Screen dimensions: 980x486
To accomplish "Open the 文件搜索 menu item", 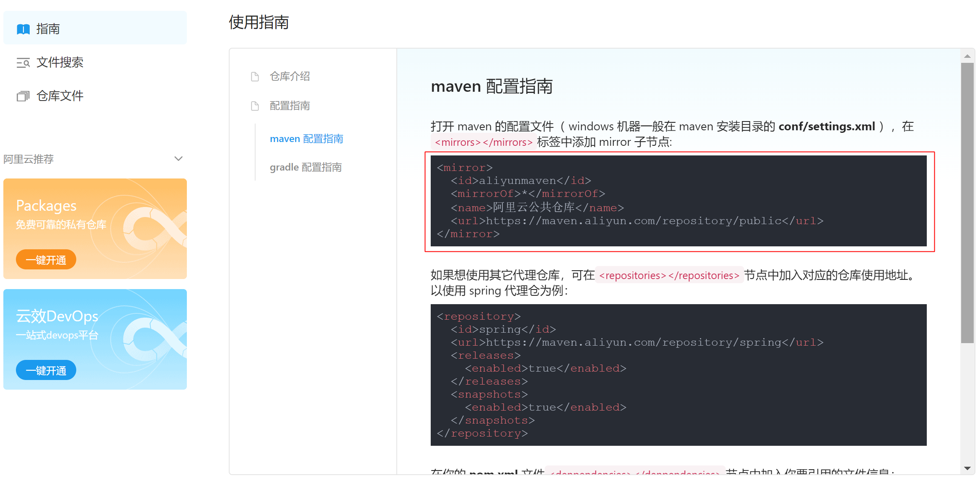I will click(x=59, y=62).
